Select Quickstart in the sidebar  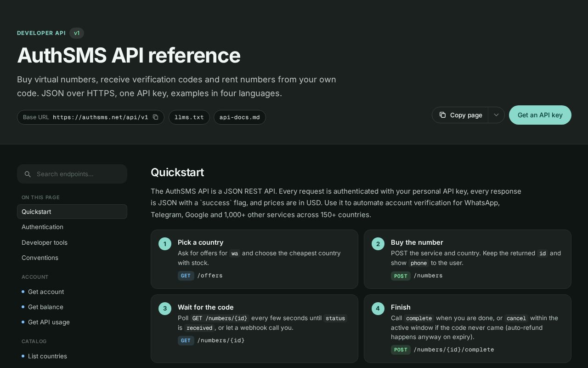coord(72,212)
